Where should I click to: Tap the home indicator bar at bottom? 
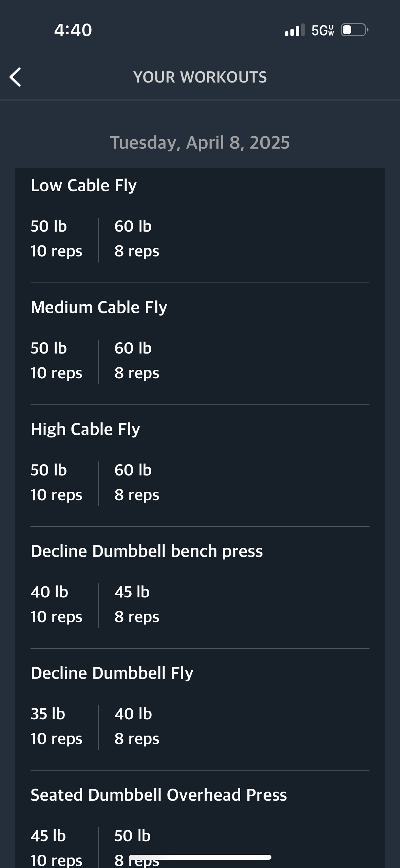pyautogui.click(x=200, y=857)
